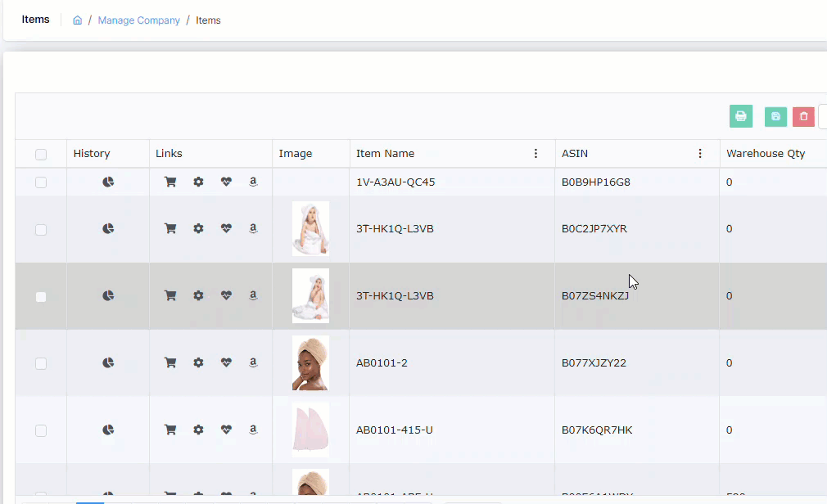Select item name 1V-A3AU-QC45
The width and height of the screenshot is (827, 504).
tap(395, 182)
